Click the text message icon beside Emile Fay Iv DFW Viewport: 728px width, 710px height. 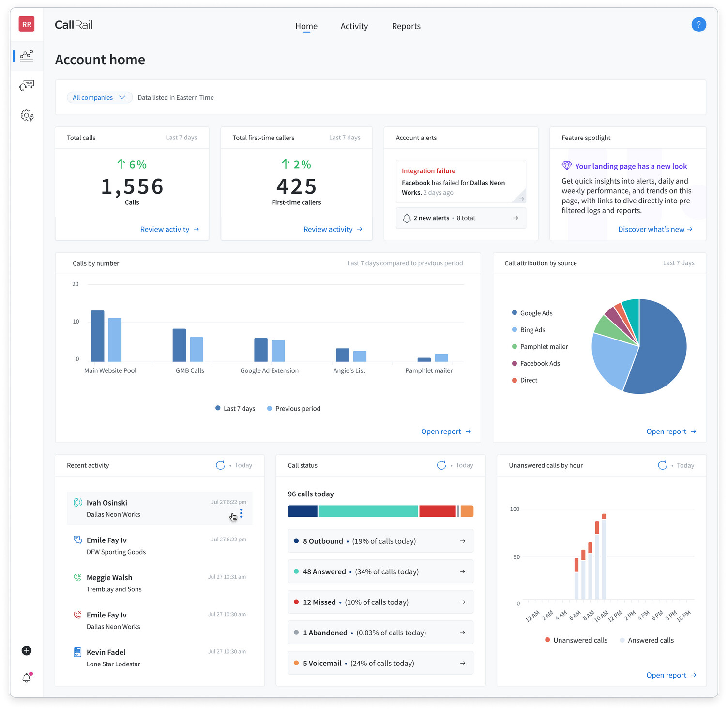[x=77, y=540]
